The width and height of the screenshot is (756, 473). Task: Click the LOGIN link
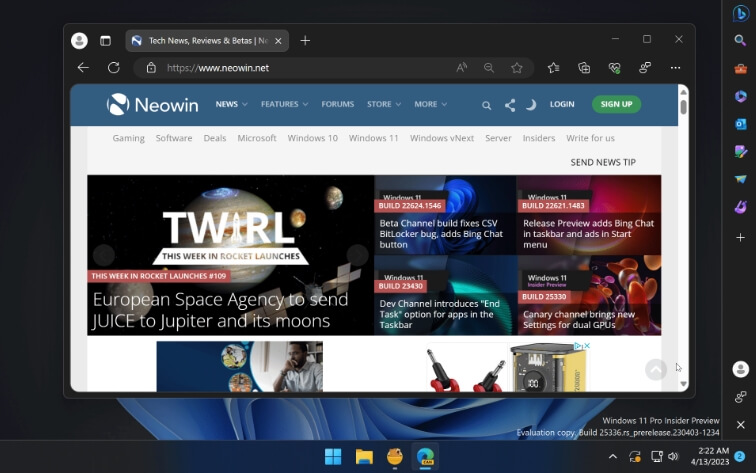[562, 104]
